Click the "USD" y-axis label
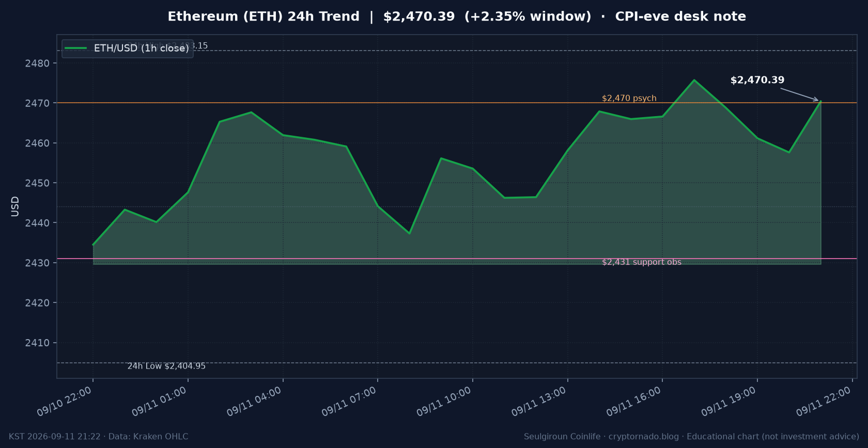 [x=15, y=206]
